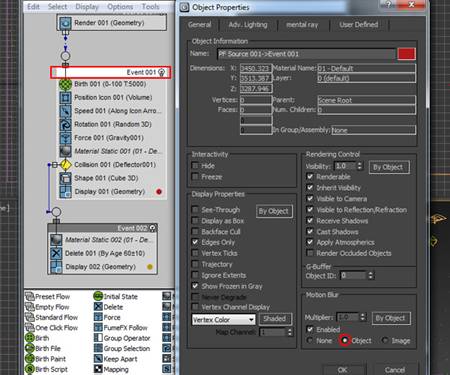This screenshot has height=375, width=450.
Task: Adjust the Motion Blur Multiplier spinner
Action: 363,317
